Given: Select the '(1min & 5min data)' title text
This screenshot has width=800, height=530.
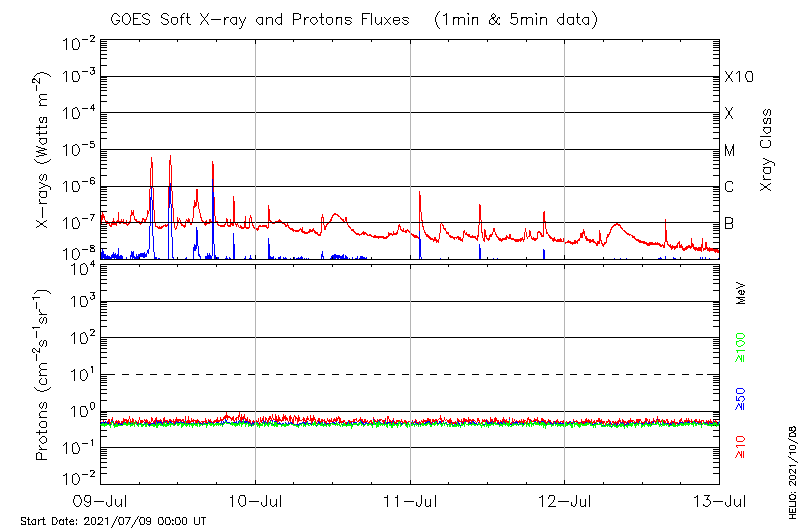Looking at the screenshot, I should pos(516,19).
